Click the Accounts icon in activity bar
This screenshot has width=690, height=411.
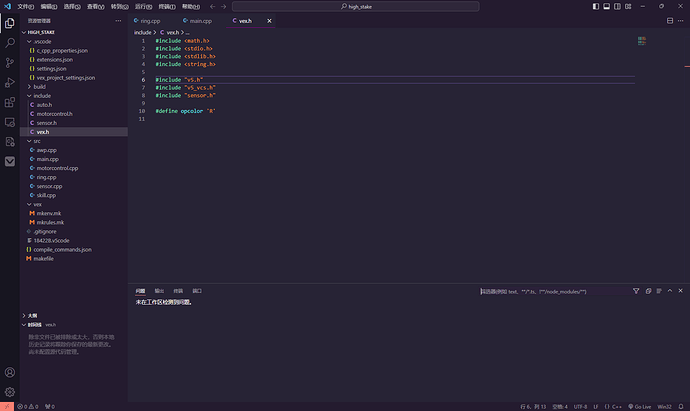pos(10,372)
